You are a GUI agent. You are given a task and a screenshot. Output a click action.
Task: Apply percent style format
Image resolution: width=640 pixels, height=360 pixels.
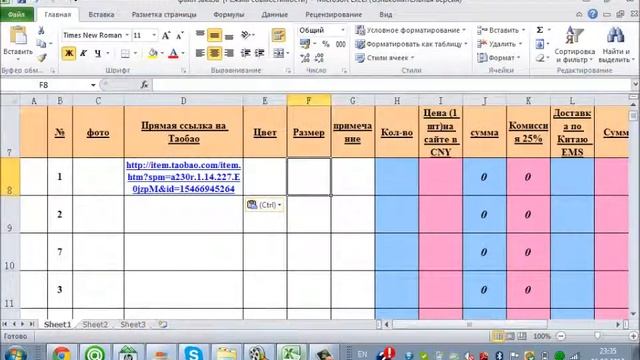point(326,44)
